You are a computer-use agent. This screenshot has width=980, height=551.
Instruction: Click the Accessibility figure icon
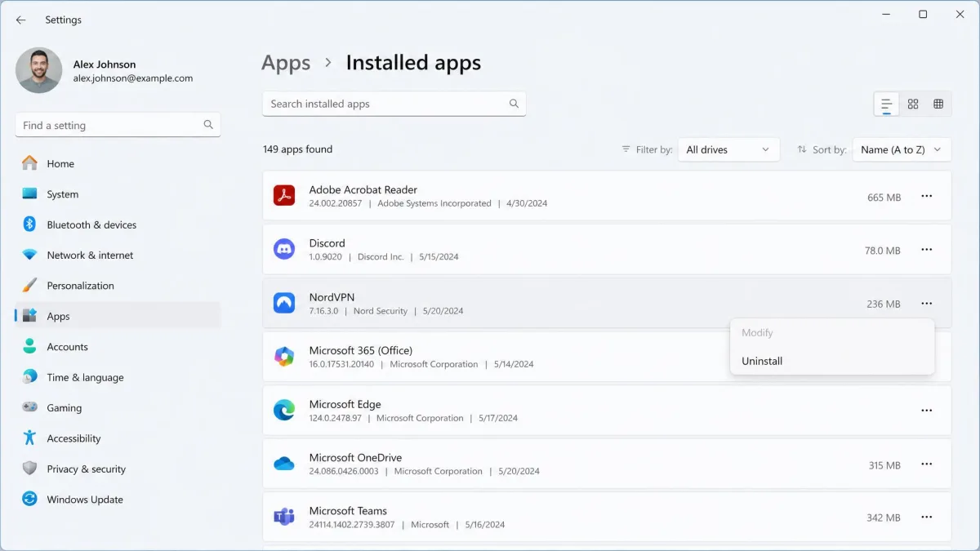coord(29,438)
